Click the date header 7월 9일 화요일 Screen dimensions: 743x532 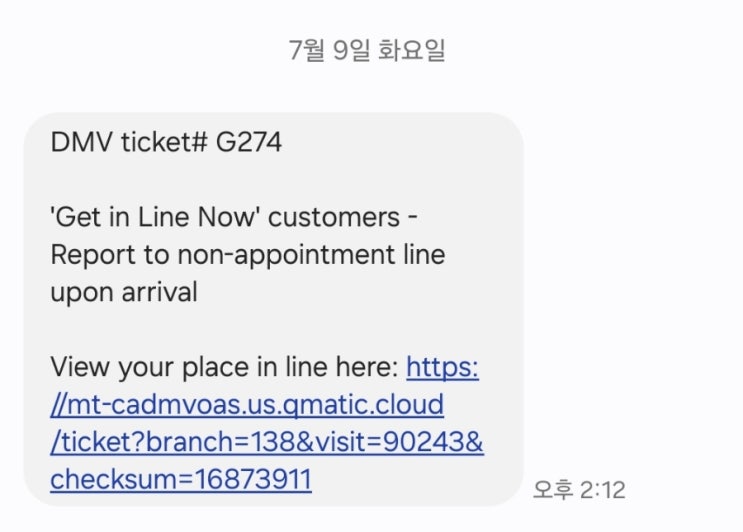click(x=367, y=51)
